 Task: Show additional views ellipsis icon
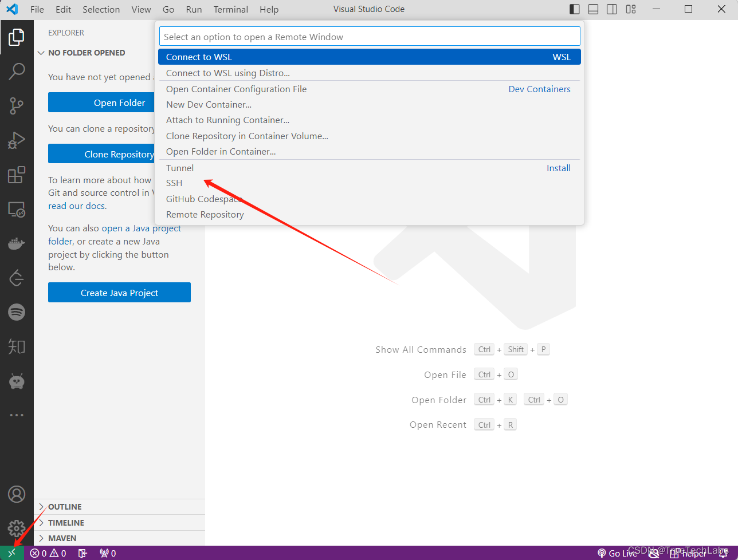pos(17,415)
